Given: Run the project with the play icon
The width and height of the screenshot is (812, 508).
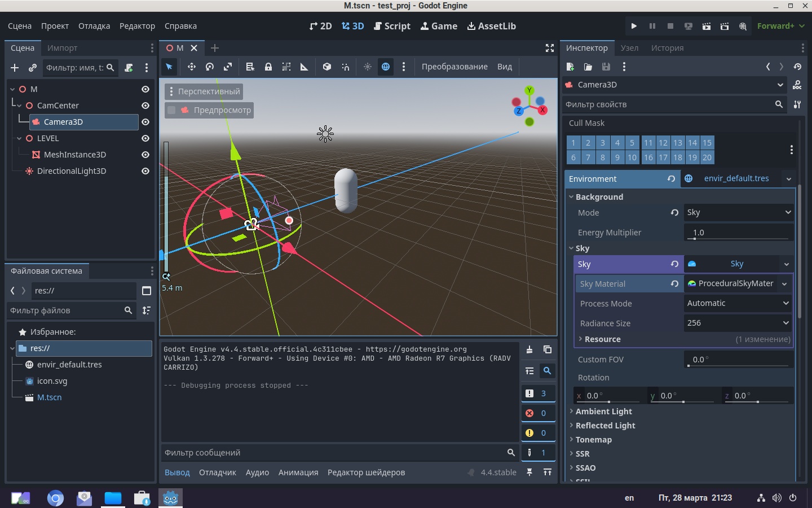Looking at the screenshot, I should point(634,26).
